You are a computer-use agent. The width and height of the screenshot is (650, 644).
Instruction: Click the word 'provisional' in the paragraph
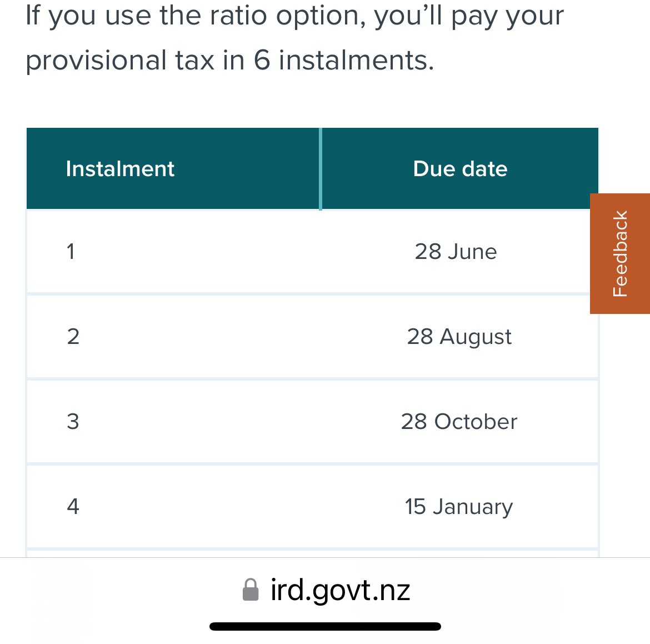coord(96,60)
